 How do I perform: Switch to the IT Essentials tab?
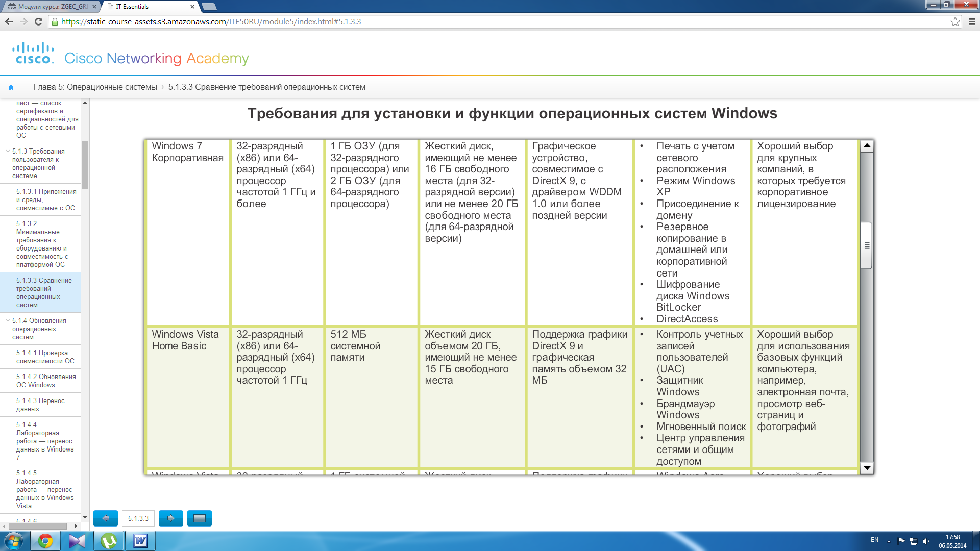click(151, 7)
